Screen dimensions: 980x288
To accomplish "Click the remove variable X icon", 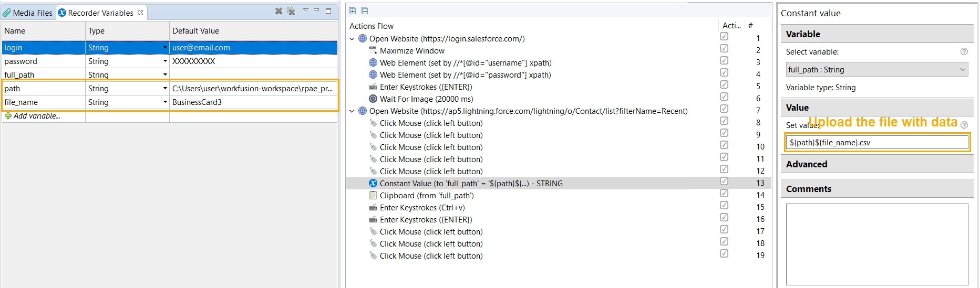I will pyautogui.click(x=278, y=11).
